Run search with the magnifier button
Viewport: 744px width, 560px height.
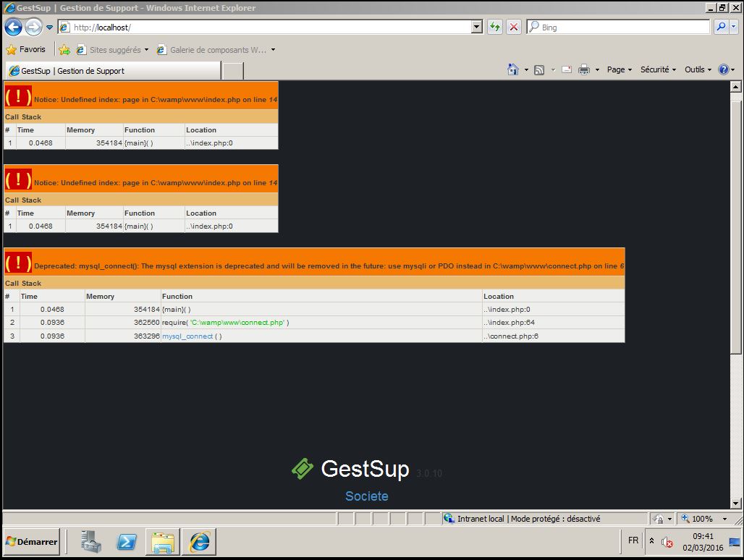click(x=721, y=27)
